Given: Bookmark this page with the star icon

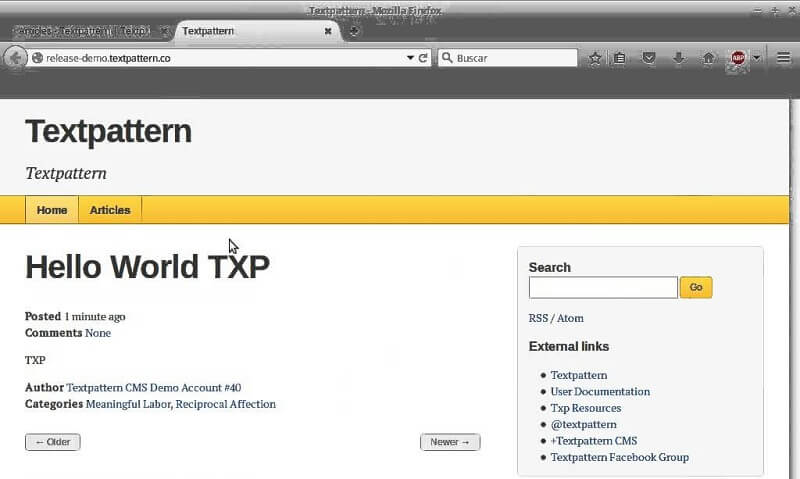Looking at the screenshot, I should 595,58.
